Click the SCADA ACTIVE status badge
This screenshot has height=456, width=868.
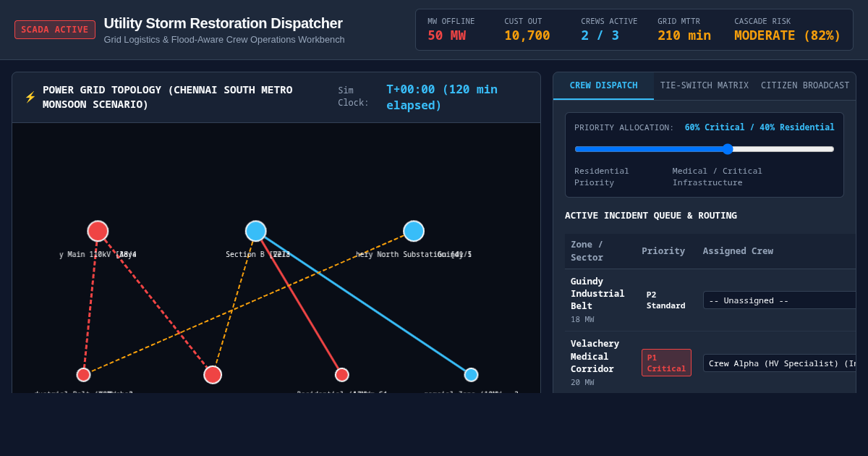[55, 30]
